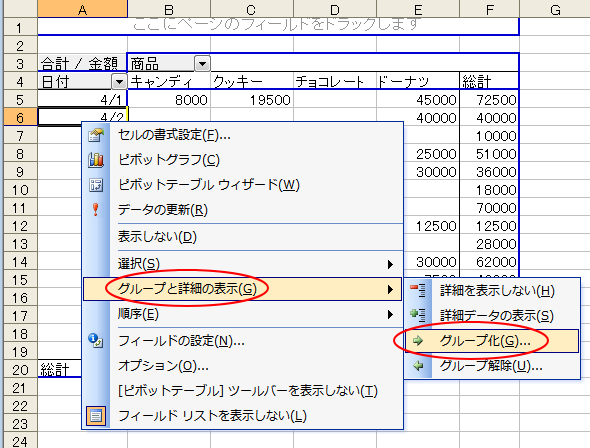The image size is (590, 448).
Task: Click the ドーナツ column label
Action: [418, 81]
